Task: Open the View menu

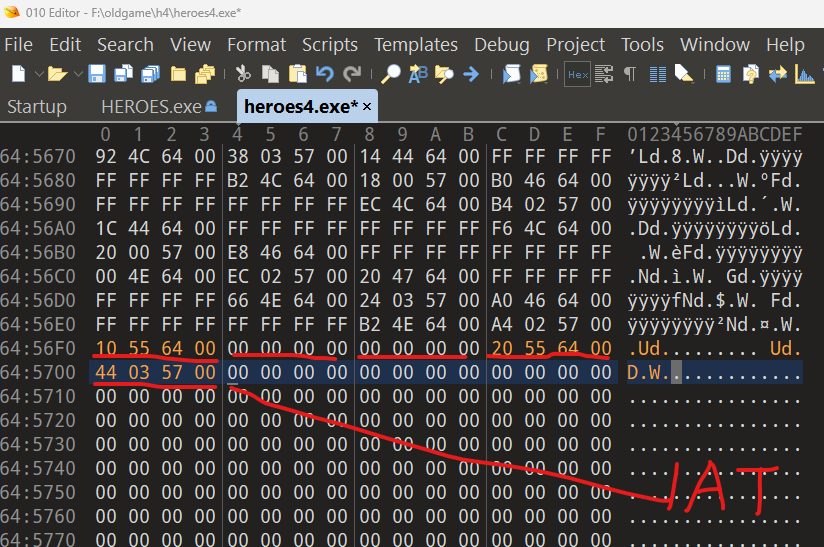Action: point(190,45)
